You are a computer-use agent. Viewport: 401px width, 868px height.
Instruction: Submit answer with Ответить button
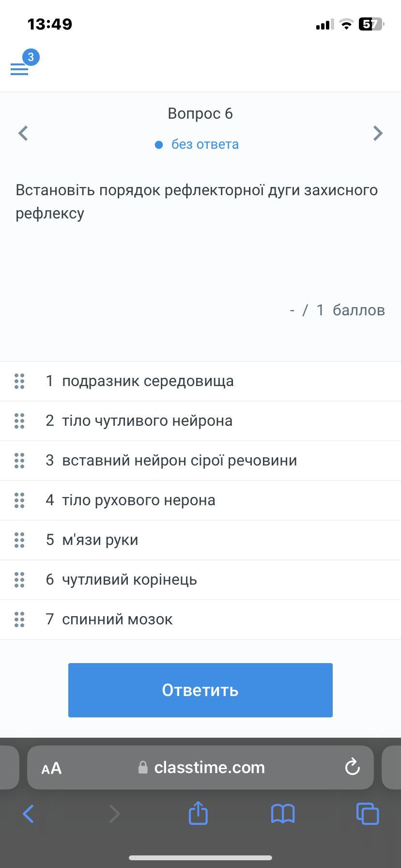200,690
